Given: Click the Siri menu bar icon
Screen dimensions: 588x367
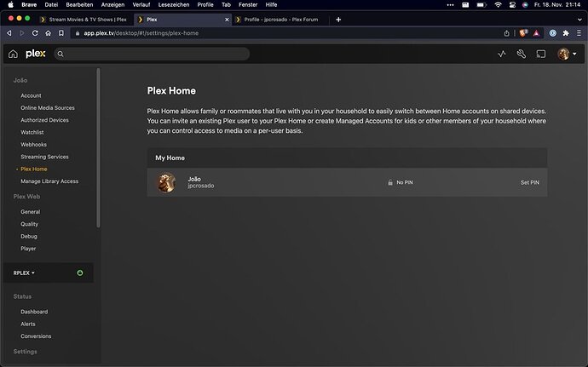Looking at the screenshot, I should pyautogui.click(x=525, y=4).
